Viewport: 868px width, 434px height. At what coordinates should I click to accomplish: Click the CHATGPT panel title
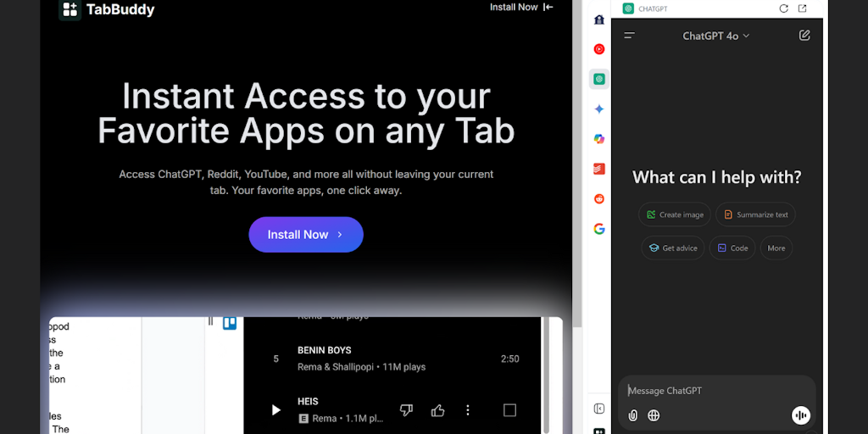point(653,8)
